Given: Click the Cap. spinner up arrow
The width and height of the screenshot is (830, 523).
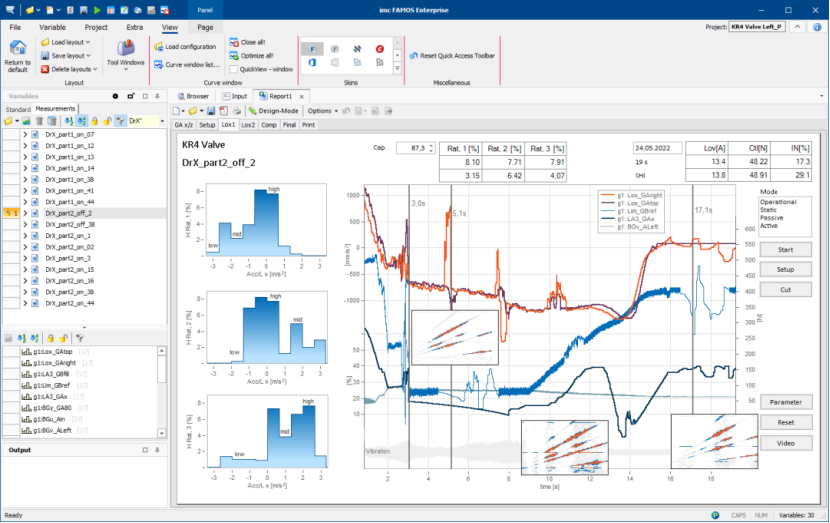Looking at the screenshot, I should [x=431, y=146].
